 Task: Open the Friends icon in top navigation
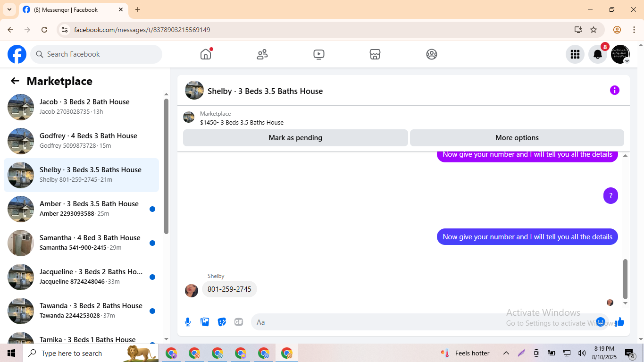pyautogui.click(x=262, y=54)
